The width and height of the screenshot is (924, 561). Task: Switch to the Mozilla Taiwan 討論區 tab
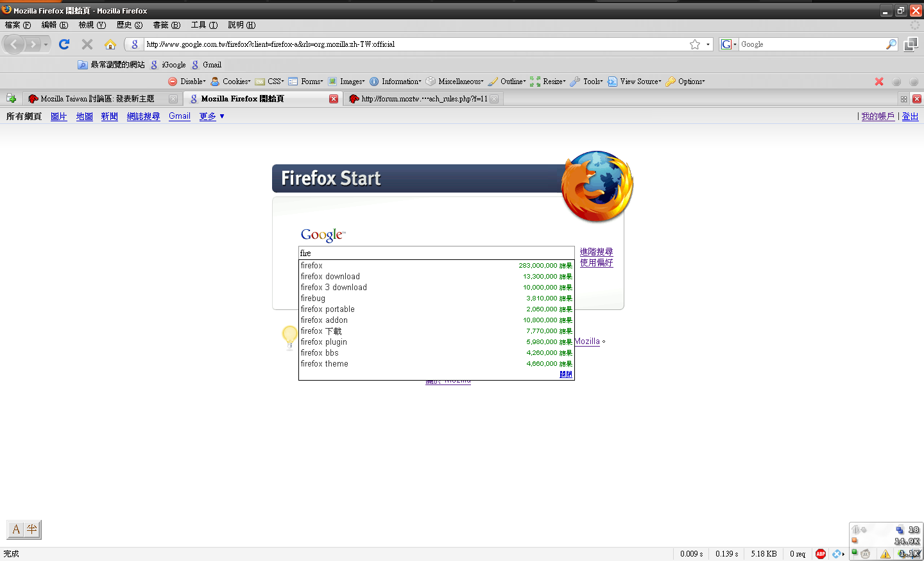(103, 99)
